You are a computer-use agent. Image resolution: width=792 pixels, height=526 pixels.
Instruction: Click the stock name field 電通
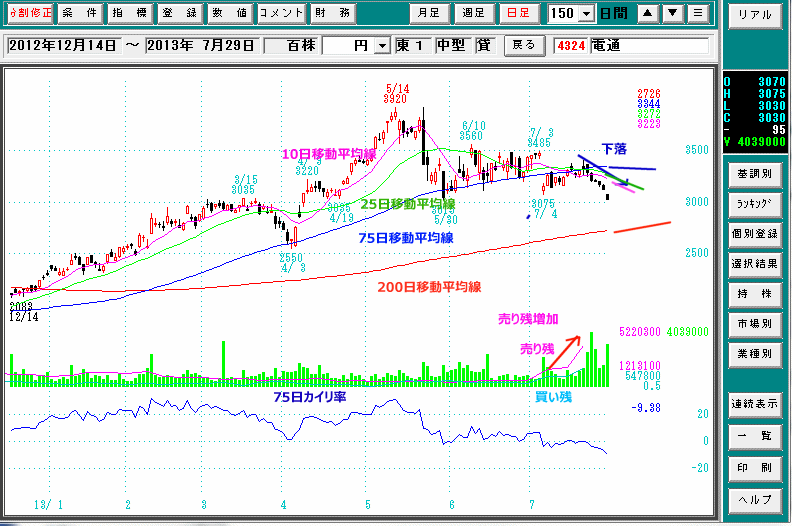point(649,46)
